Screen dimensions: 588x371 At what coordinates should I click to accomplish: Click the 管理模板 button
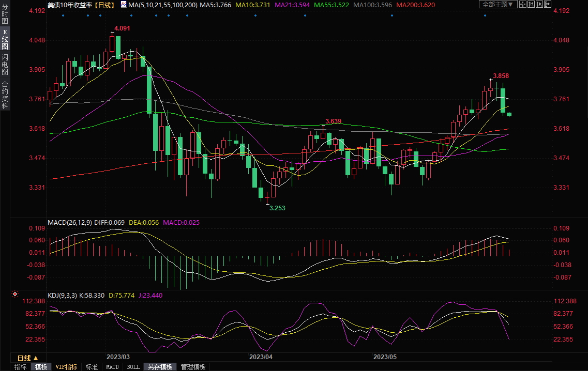coord(193,367)
